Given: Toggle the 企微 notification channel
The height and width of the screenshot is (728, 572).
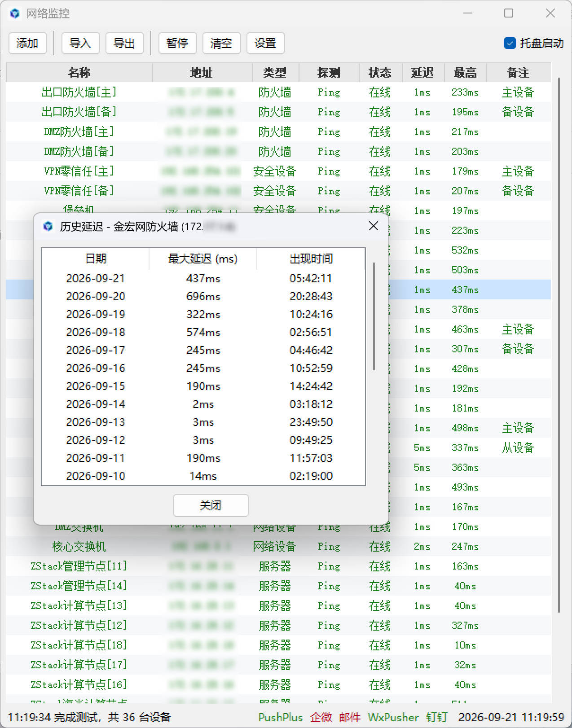Looking at the screenshot, I should pyautogui.click(x=321, y=717).
